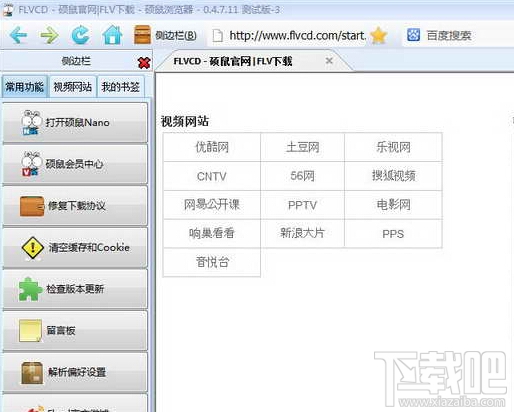Open the 响巢看看 link
514x412 pixels.
coord(212,233)
